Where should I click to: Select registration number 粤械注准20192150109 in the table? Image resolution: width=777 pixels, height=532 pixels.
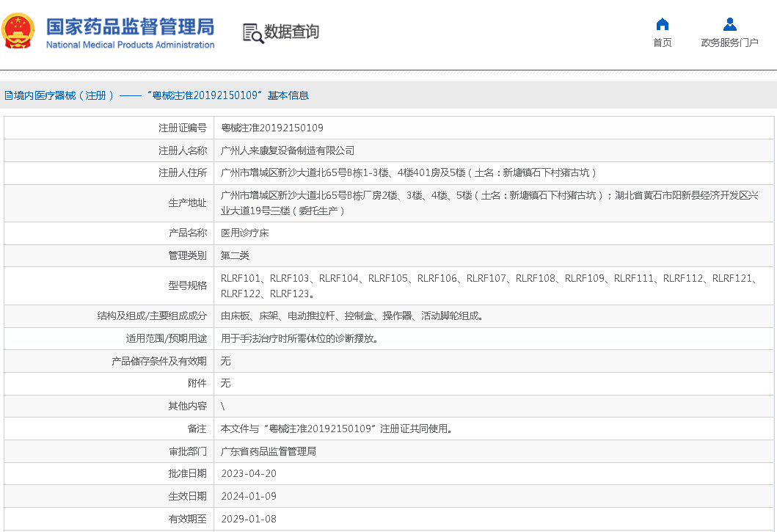coord(272,128)
